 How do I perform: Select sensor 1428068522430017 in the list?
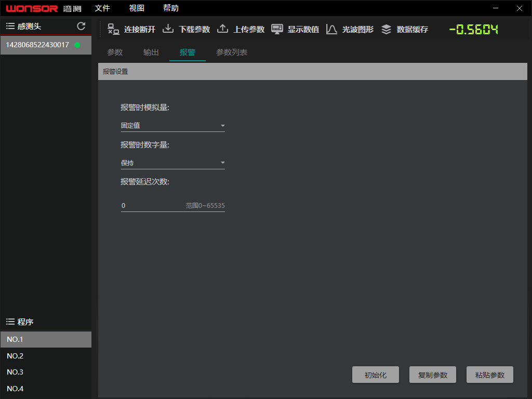point(46,45)
